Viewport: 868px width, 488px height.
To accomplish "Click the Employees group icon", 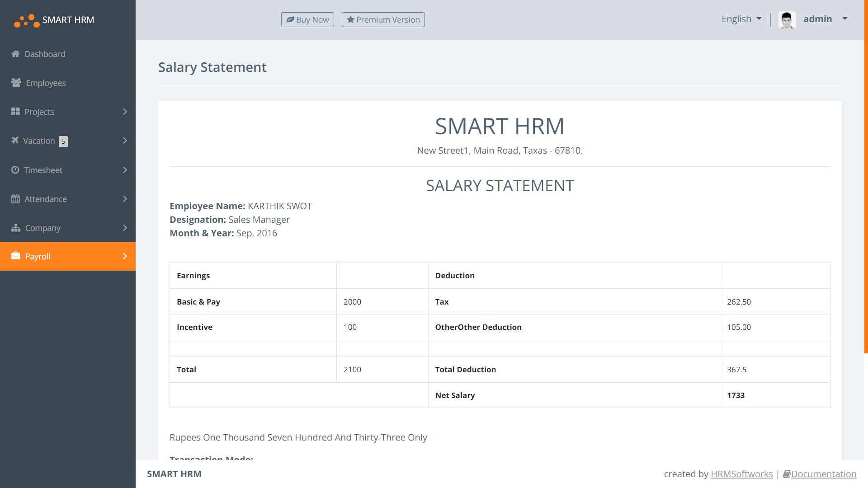I will [16, 83].
